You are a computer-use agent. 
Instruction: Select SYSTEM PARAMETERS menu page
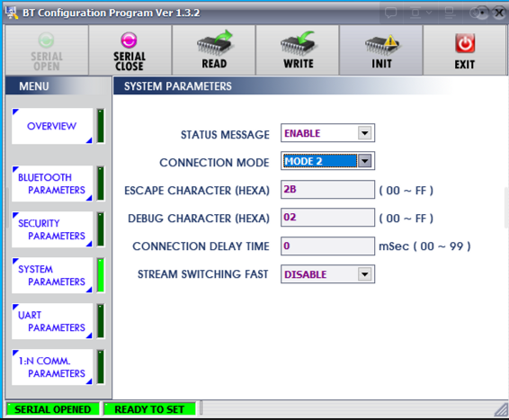[x=52, y=275]
